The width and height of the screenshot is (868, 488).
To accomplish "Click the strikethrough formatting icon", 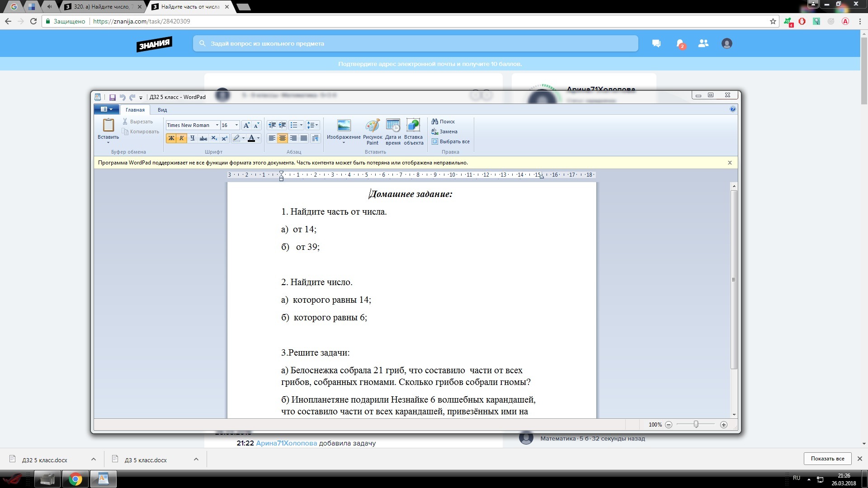I will [x=203, y=138].
